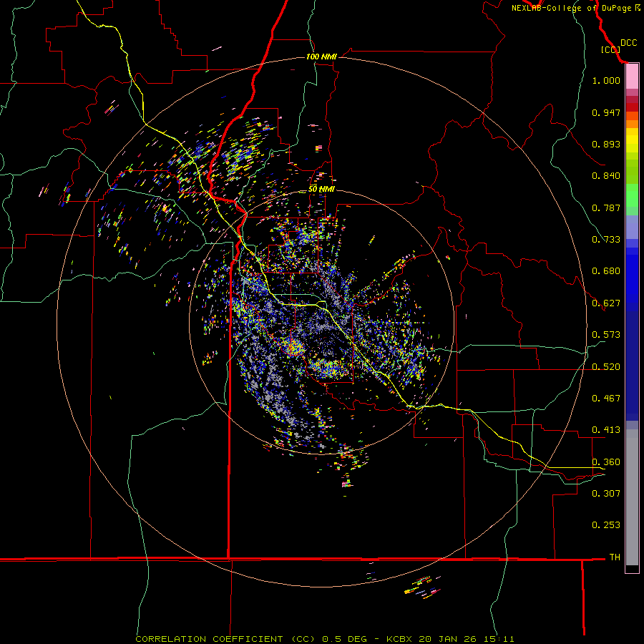Click the 20 JAN 26 date in caption
Screen dimensions: 644x644
(447, 639)
